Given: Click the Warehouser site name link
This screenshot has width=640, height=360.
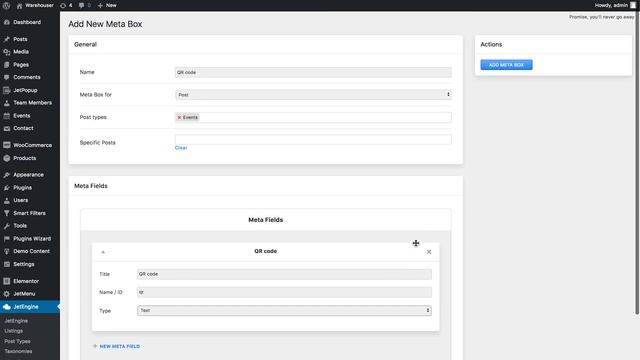Looking at the screenshot, I should [x=39, y=5].
